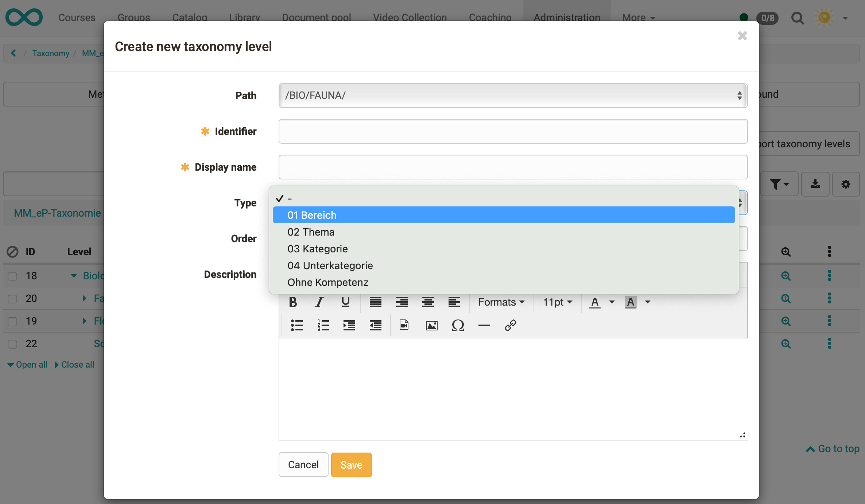Save the new taxonomy level

tap(351, 465)
